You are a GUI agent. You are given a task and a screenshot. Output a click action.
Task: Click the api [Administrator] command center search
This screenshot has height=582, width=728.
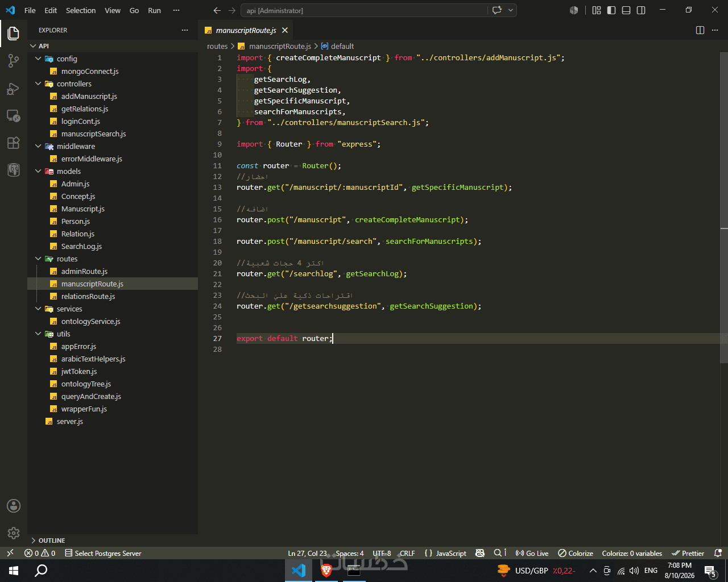pyautogui.click(x=364, y=10)
